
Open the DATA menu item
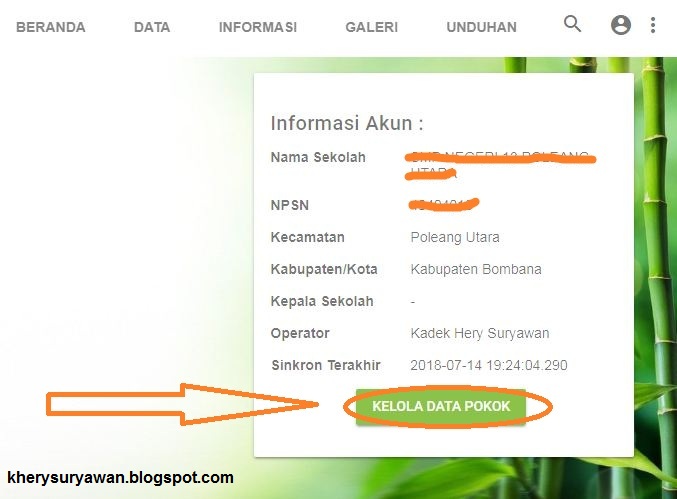pos(152,27)
